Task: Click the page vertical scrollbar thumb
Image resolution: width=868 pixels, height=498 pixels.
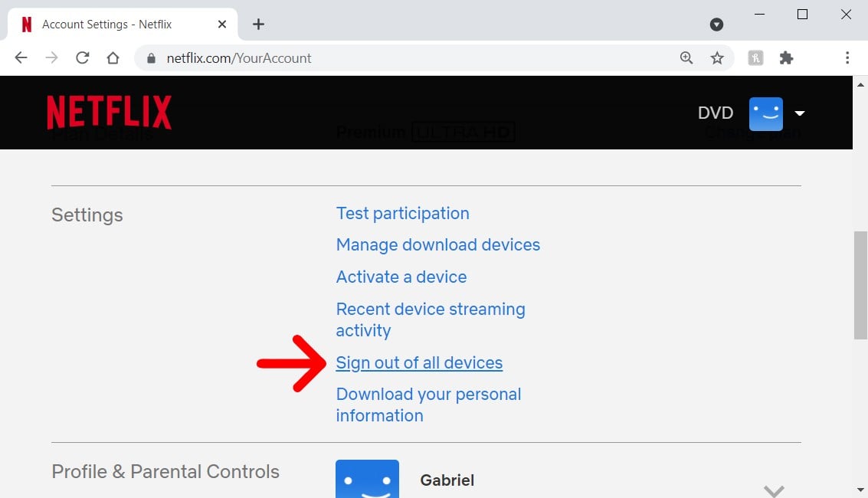Action: click(860, 283)
